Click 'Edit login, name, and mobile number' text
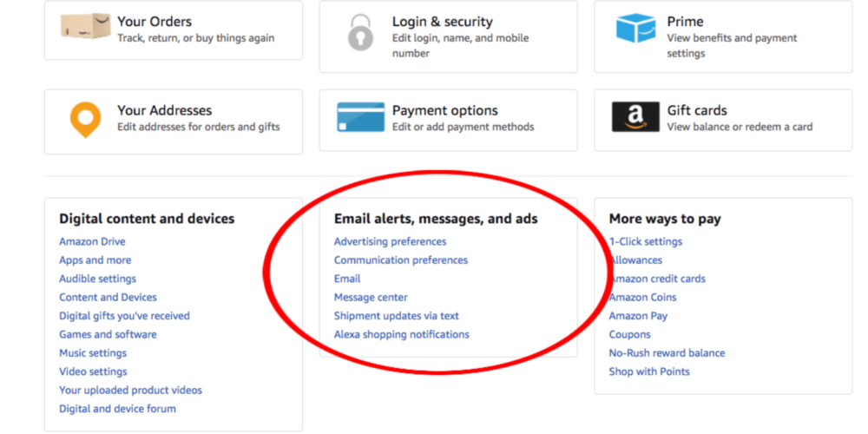This screenshot has width=868, height=434. tap(461, 46)
